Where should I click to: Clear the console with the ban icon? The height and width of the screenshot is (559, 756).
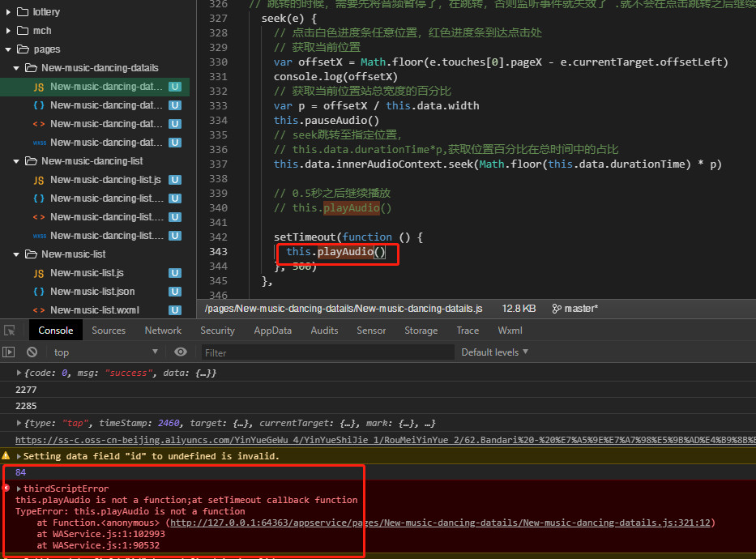tap(32, 352)
